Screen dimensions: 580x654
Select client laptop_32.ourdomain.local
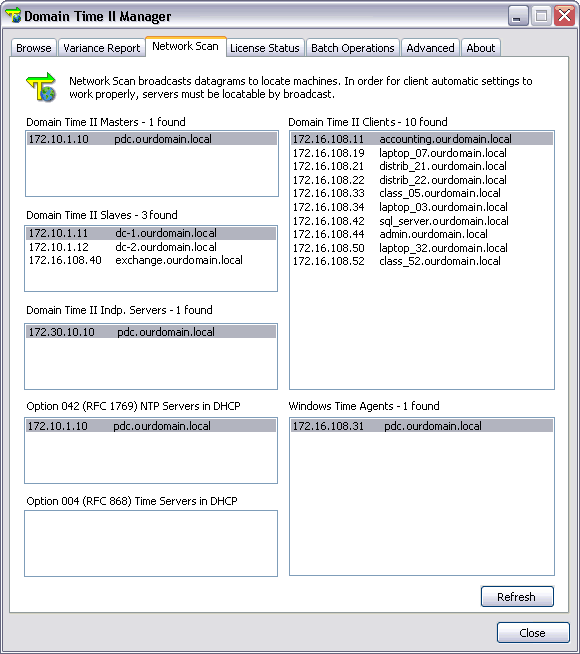(x=422, y=248)
